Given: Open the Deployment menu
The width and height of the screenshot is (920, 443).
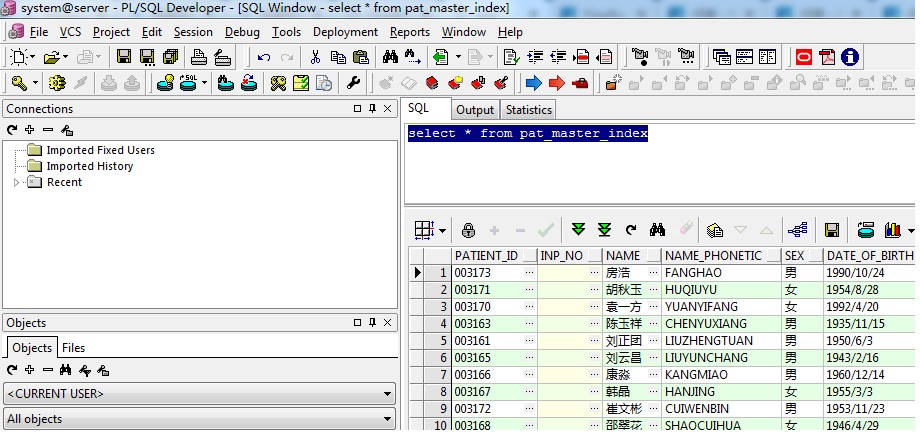Looking at the screenshot, I should pos(346,32).
